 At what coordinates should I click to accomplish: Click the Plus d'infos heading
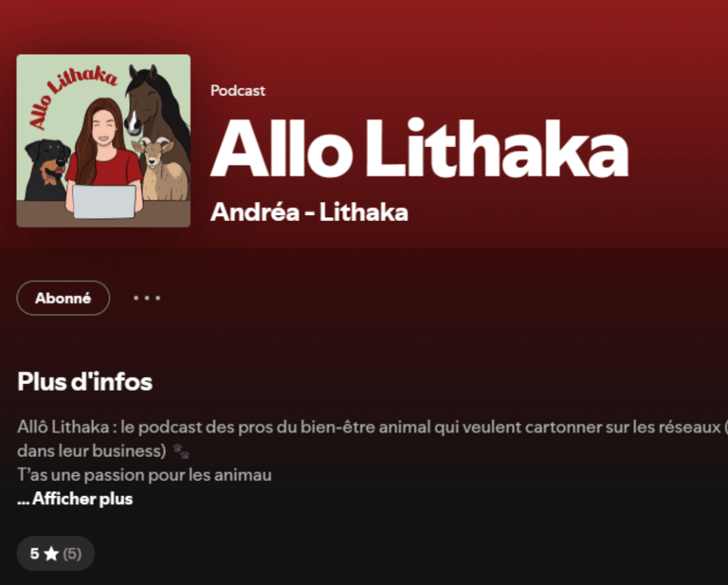coord(85,382)
